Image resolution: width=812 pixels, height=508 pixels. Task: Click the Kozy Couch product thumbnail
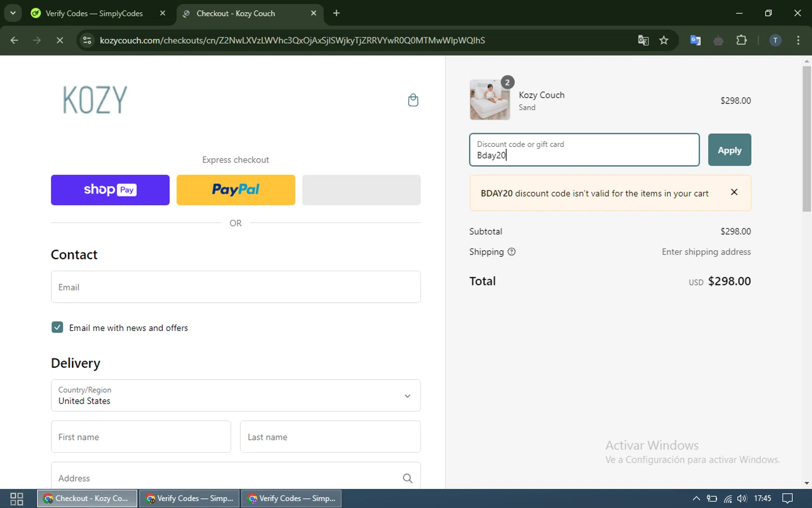490,100
